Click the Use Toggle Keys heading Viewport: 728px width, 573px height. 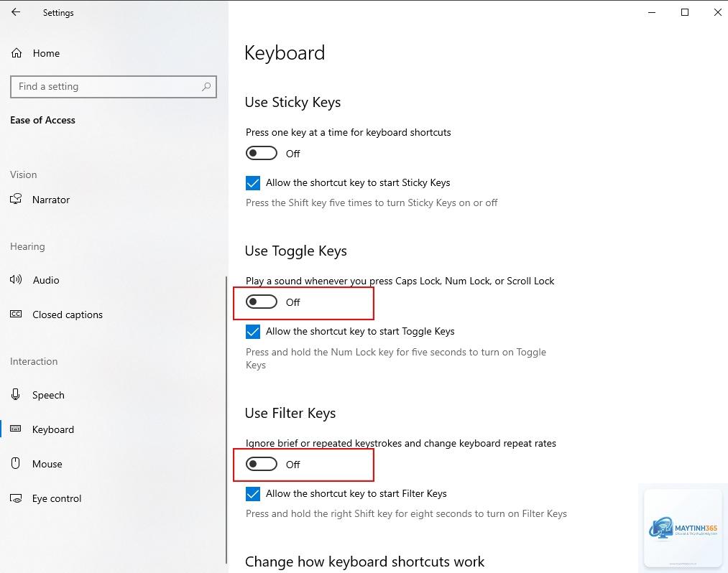coord(296,251)
